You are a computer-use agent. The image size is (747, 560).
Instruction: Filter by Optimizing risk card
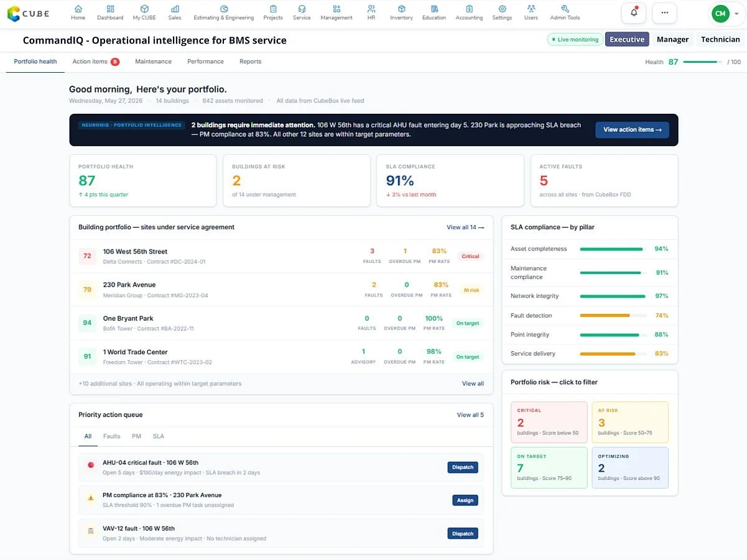tap(630, 467)
